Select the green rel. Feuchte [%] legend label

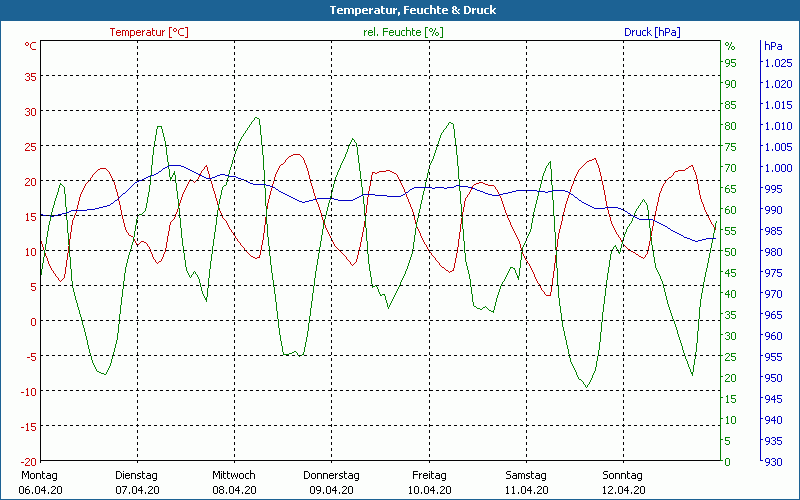coord(403,32)
